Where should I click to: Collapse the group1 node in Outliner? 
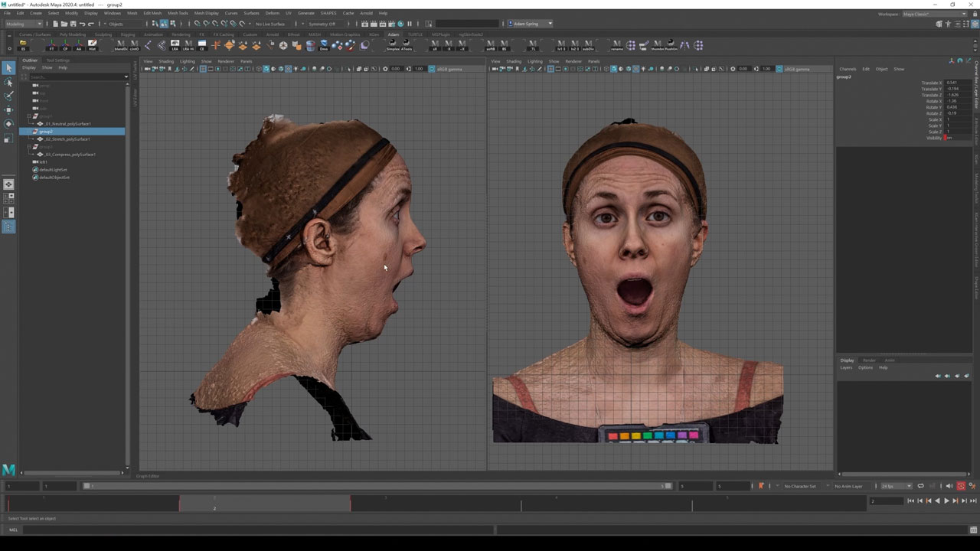coord(29,116)
